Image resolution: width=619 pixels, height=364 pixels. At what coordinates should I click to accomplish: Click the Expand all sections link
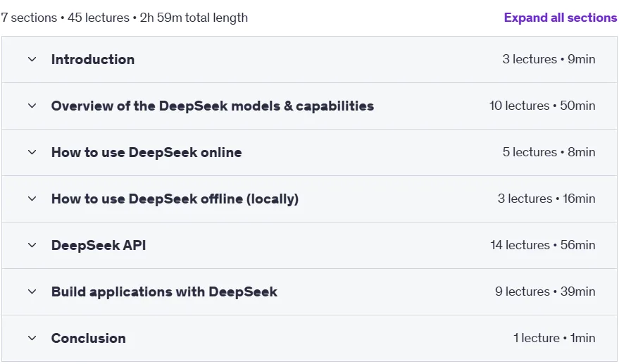(560, 18)
